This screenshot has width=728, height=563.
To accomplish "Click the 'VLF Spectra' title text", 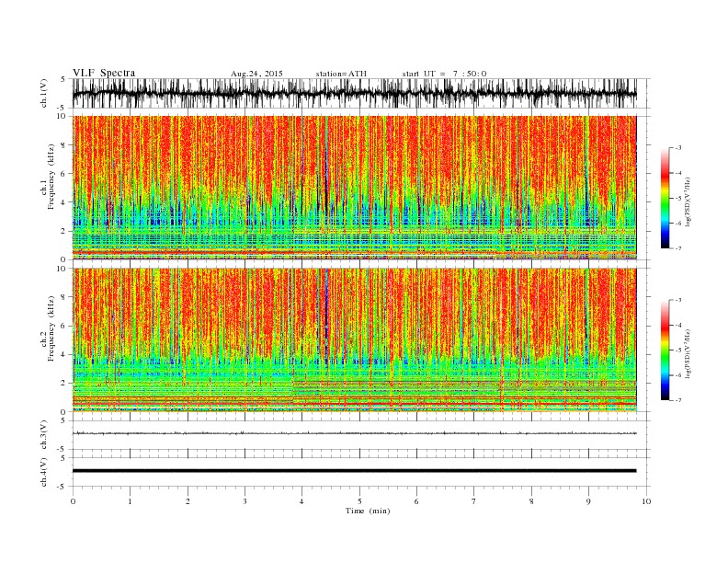I will pos(104,73).
